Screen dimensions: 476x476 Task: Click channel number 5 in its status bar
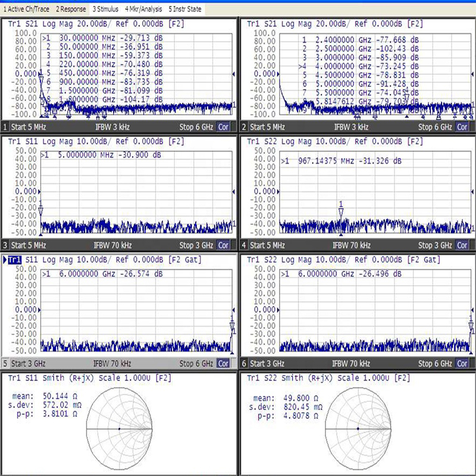[5, 364]
